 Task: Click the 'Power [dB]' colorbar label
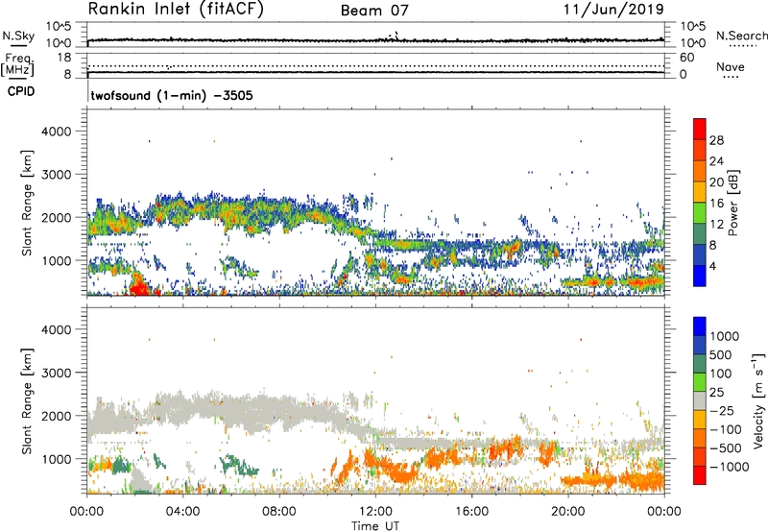[732, 203]
